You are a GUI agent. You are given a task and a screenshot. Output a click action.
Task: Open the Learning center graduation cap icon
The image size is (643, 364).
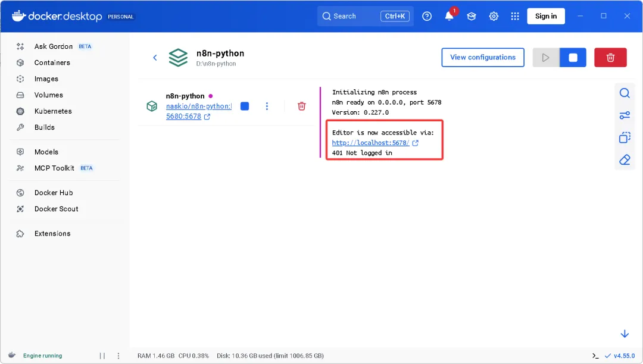[471, 16]
